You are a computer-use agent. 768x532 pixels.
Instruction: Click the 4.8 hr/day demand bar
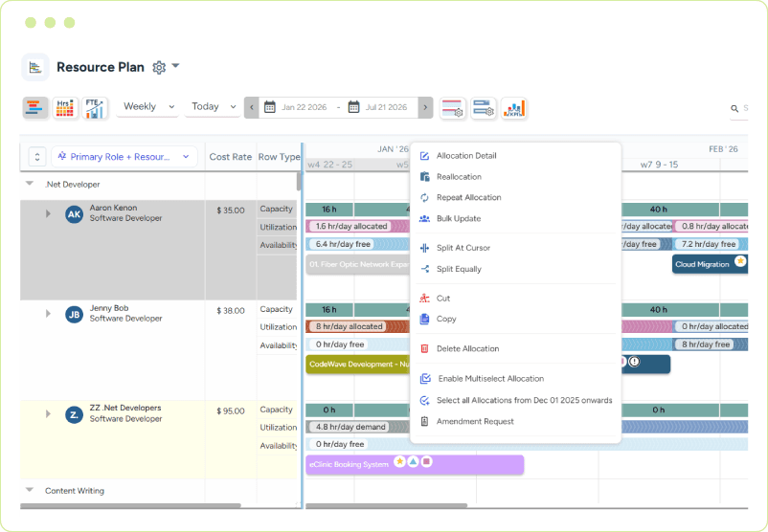[x=357, y=427]
